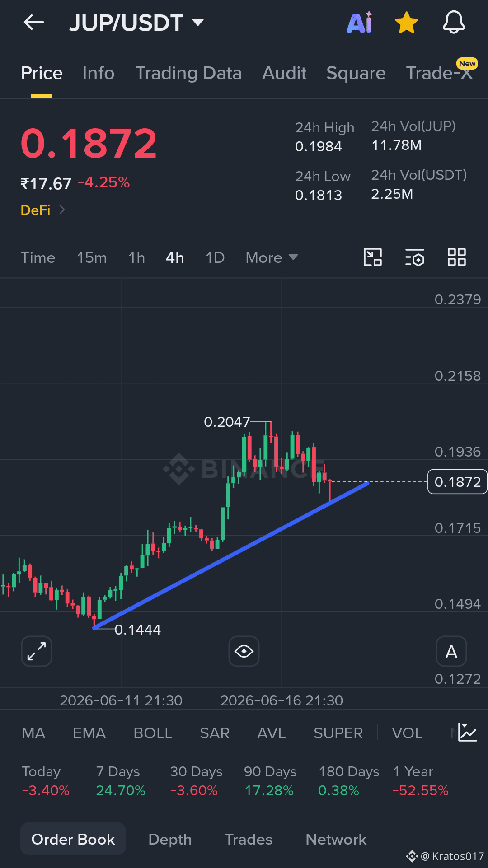This screenshot has width=488, height=868.
Task: Click the 30 Days -3.60% value
Action: tap(194, 790)
